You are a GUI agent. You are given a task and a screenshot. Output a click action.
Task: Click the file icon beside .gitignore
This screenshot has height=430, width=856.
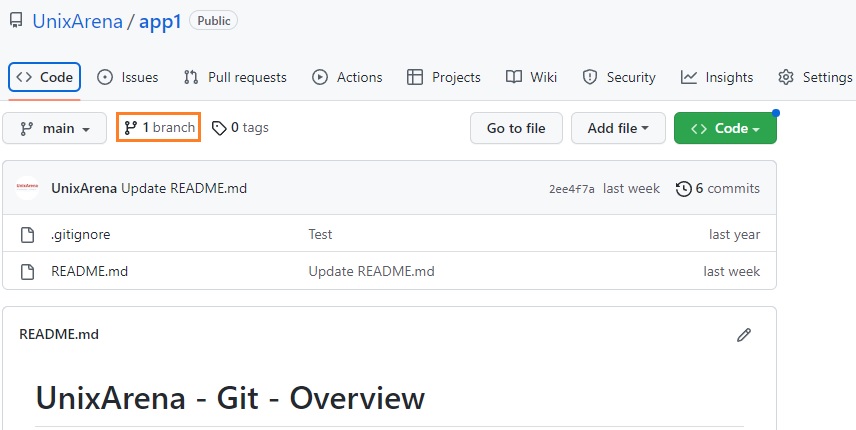(27, 235)
